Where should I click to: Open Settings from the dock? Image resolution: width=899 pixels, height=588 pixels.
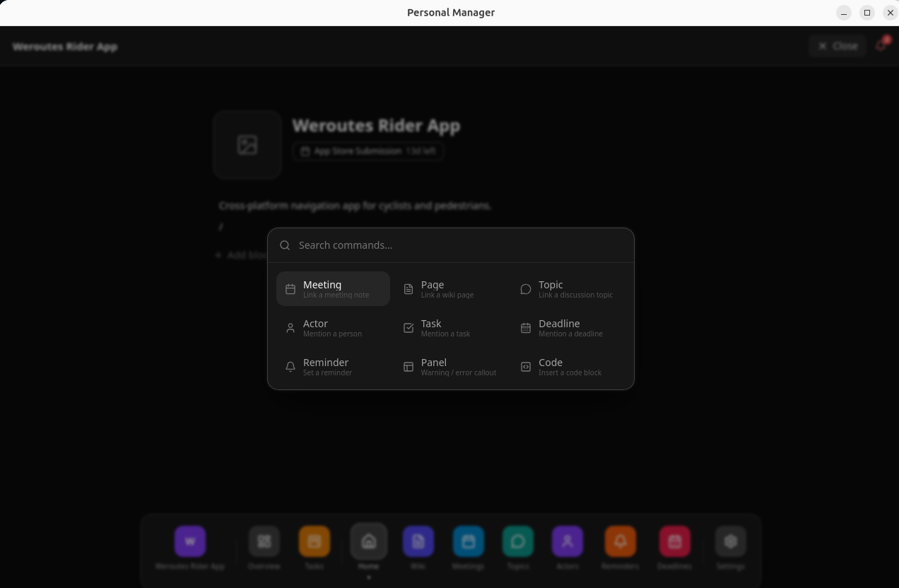[730, 541]
